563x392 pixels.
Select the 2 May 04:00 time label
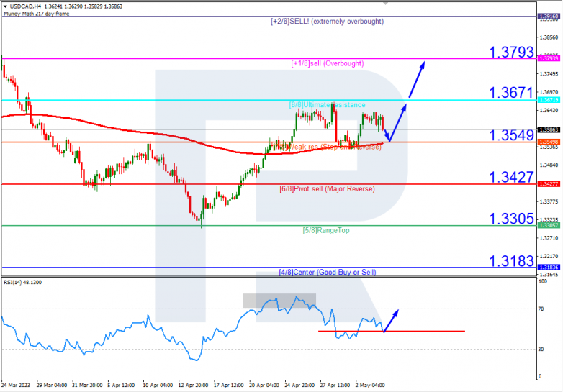click(370, 386)
